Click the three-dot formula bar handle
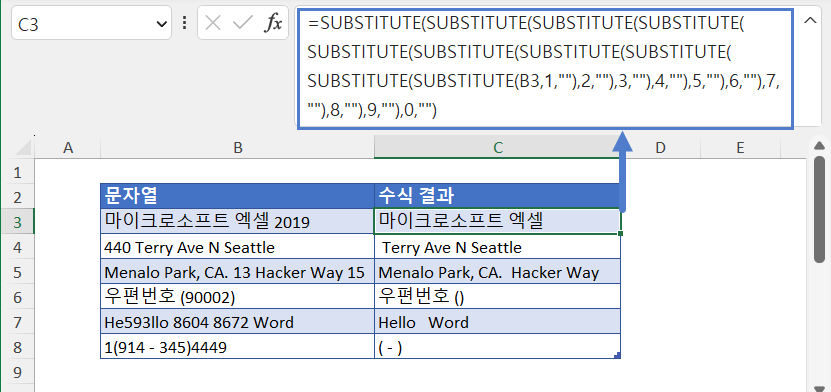The height and width of the screenshot is (392, 831). pyautogui.click(x=184, y=23)
